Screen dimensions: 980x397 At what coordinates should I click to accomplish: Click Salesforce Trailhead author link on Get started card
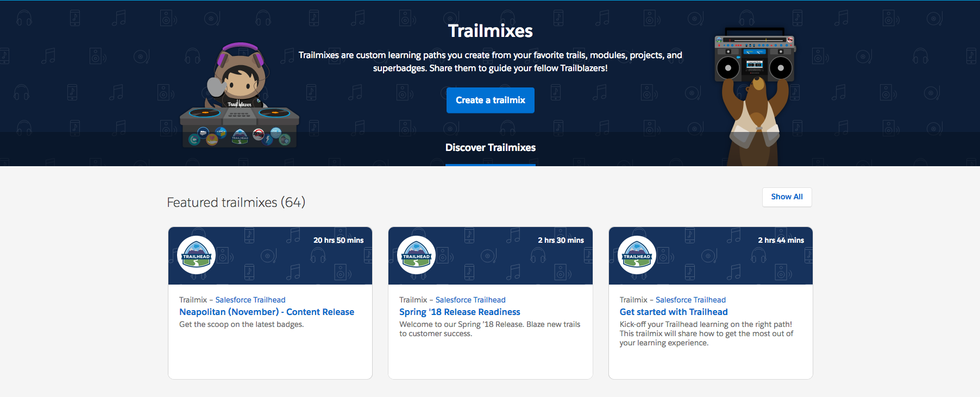coord(690,300)
